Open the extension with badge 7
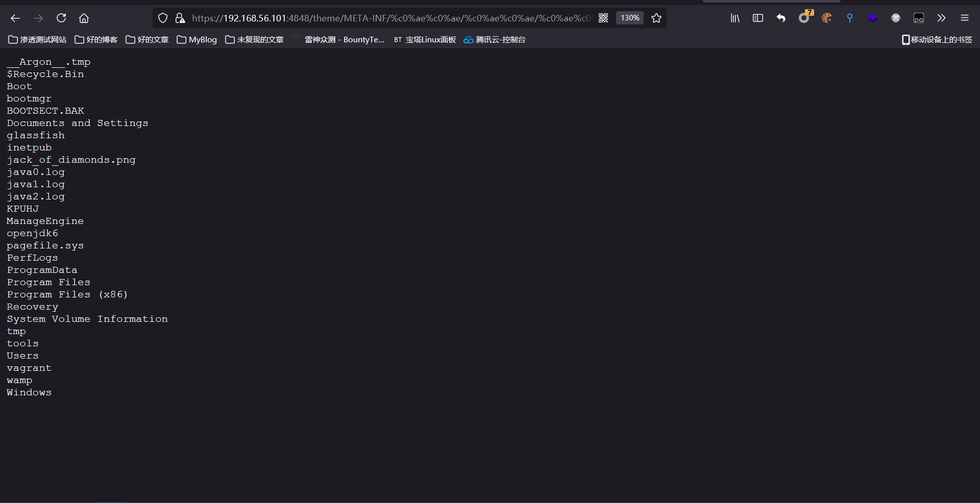 [805, 17]
